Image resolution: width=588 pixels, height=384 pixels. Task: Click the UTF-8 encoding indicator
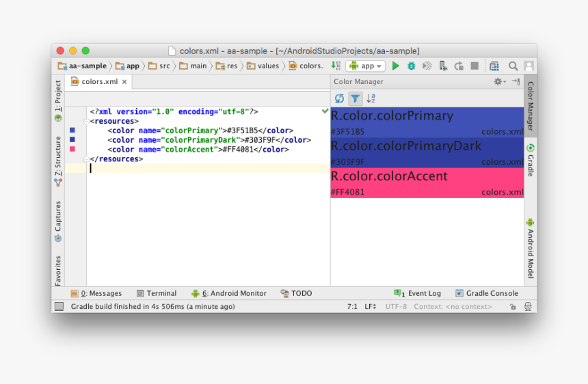396,307
